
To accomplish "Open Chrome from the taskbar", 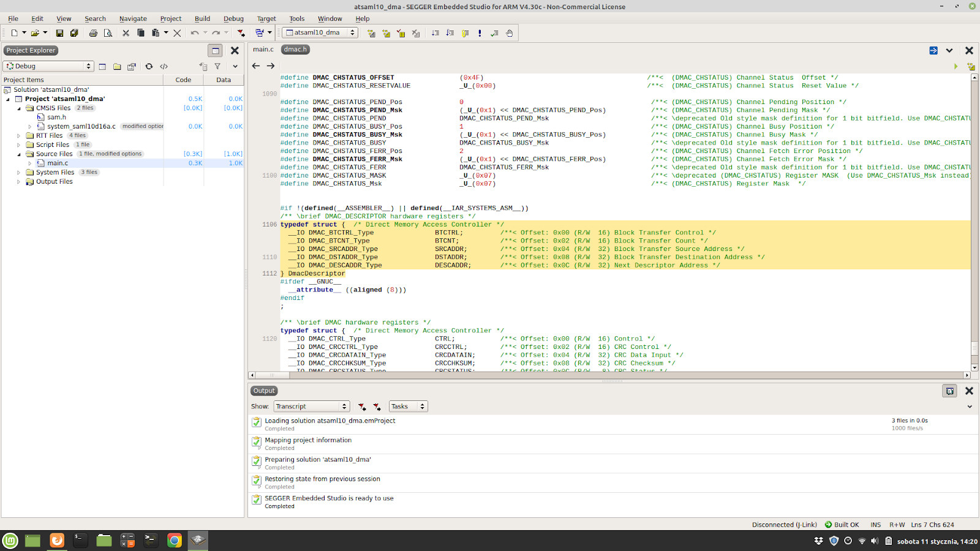I will point(175,540).
